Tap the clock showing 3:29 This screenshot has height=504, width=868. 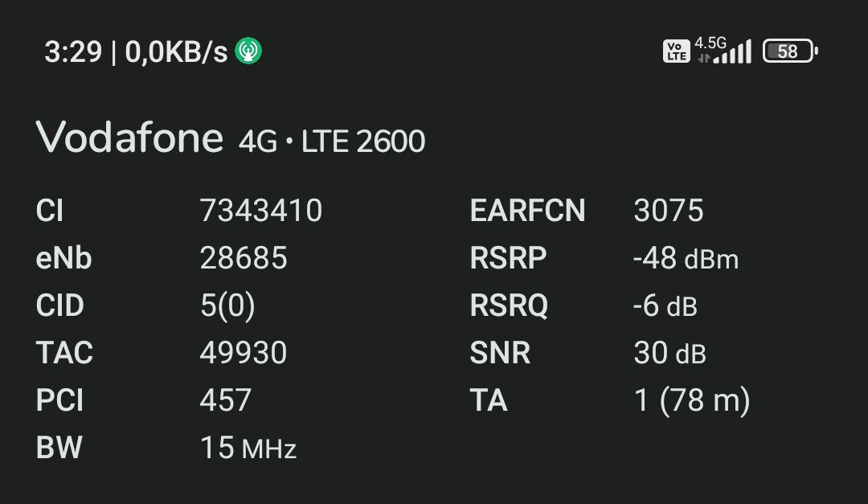73,52
